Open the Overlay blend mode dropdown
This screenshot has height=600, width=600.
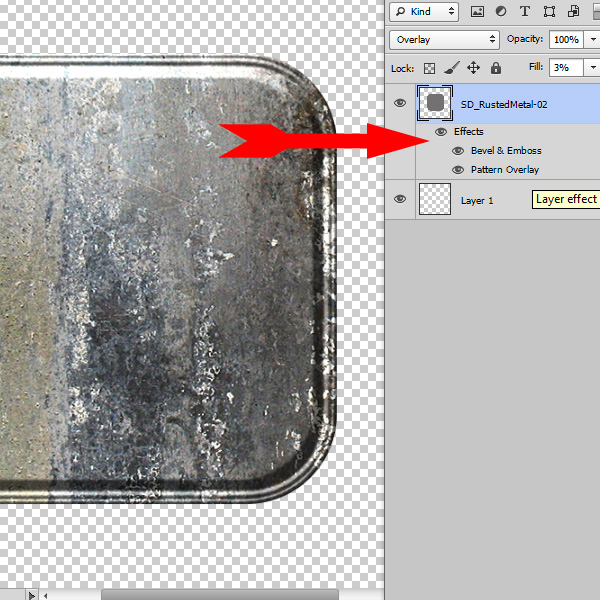coord(444,40)
